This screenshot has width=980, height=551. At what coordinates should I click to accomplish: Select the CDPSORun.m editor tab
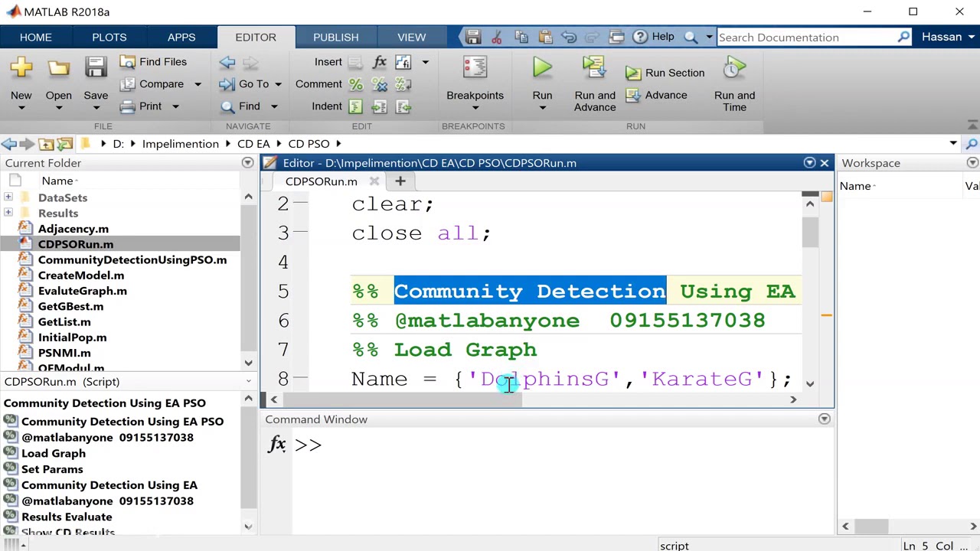click(321, 181)
